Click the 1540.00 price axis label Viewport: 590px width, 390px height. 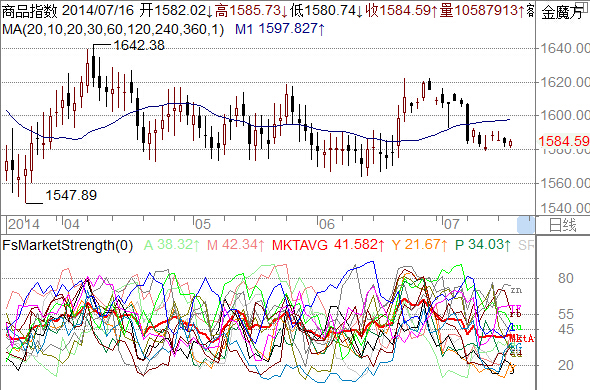tap(565, 208)
